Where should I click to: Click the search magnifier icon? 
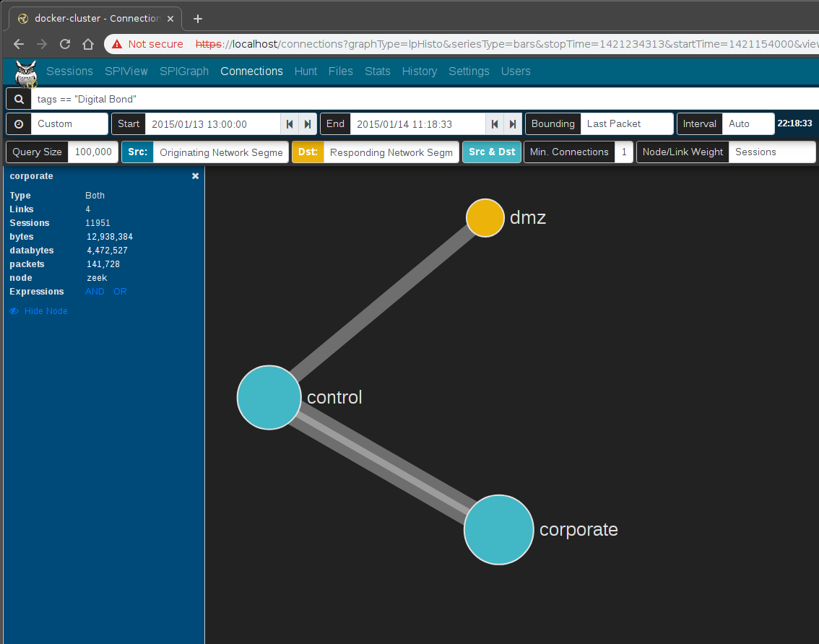click(17, 99)
